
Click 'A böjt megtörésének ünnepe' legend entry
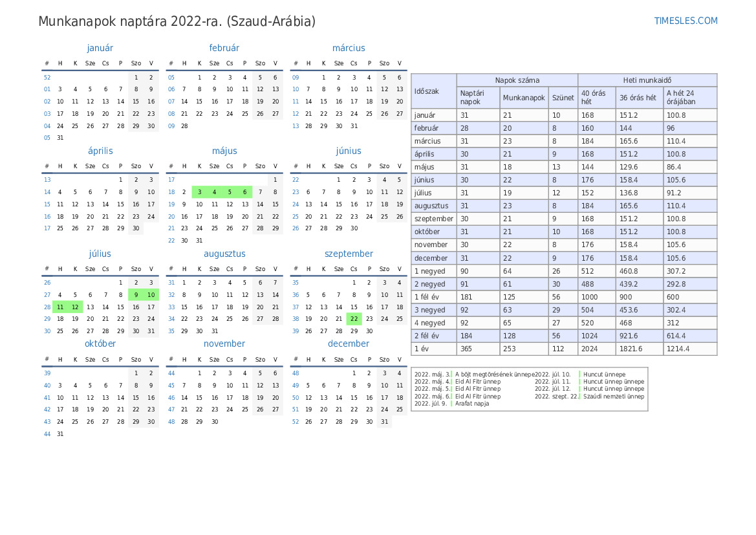coord(495,375)
